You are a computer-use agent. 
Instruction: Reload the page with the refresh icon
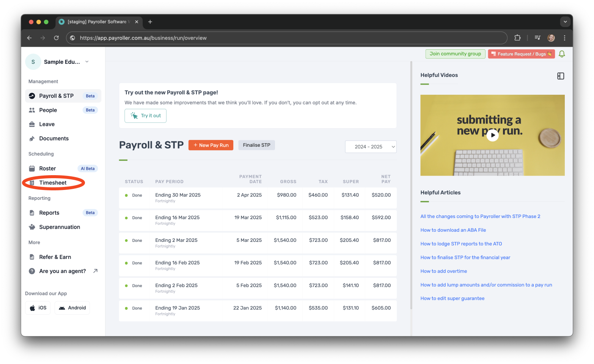(56, 38)
